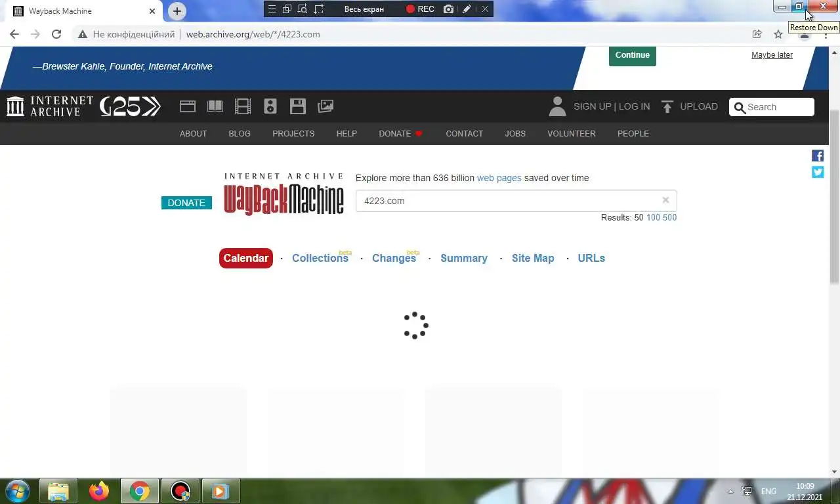
Task: Open the DONATE menu item with heart
Action: pos(401,133)
